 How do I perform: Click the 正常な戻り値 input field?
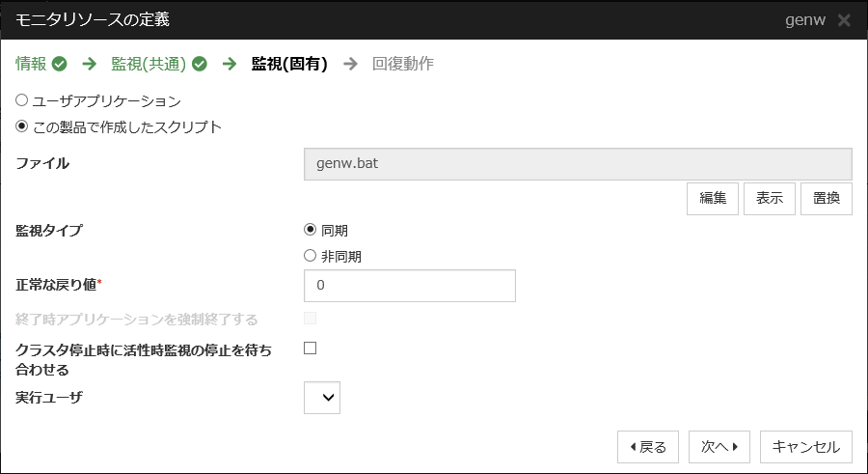[409, 286]
